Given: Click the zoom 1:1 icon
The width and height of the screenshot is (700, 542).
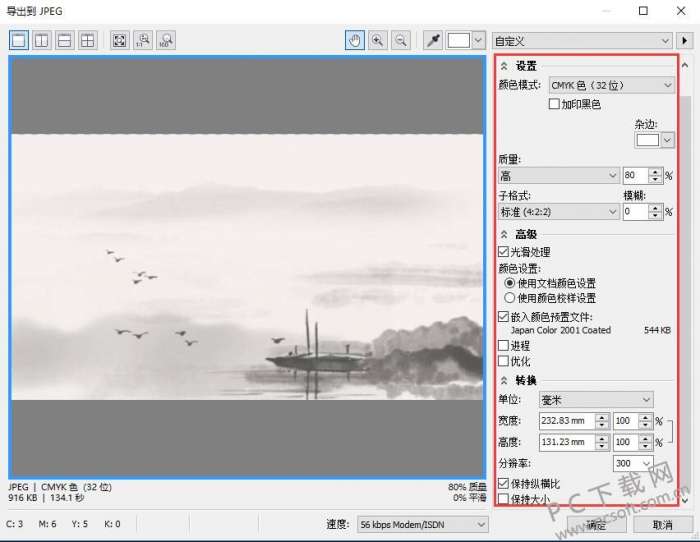Looking at the screenshot, I should coord(143,41).
